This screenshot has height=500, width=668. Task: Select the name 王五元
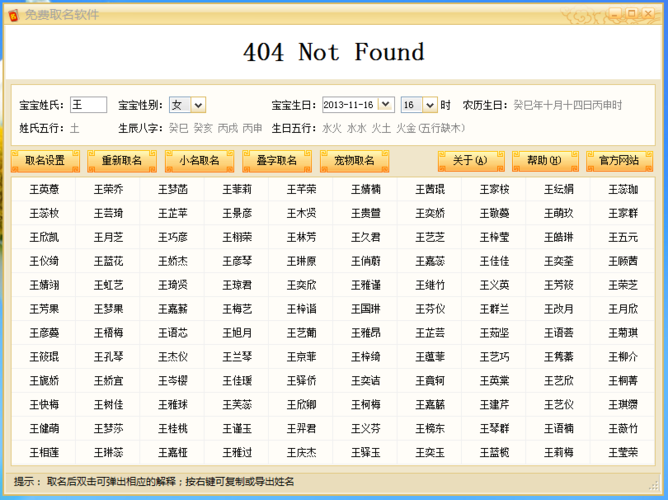[x=623, y=237]
